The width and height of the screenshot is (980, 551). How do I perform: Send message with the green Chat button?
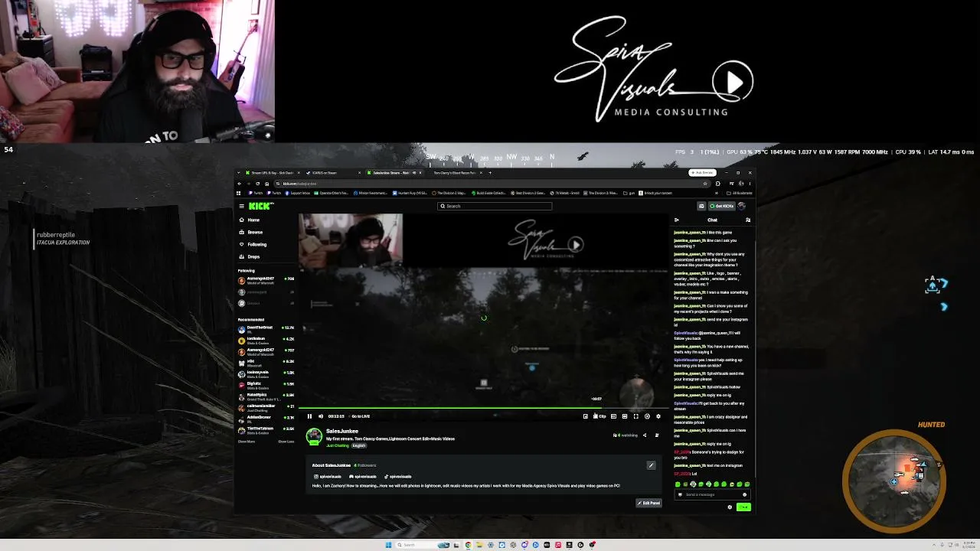click(x=743, y=507)
